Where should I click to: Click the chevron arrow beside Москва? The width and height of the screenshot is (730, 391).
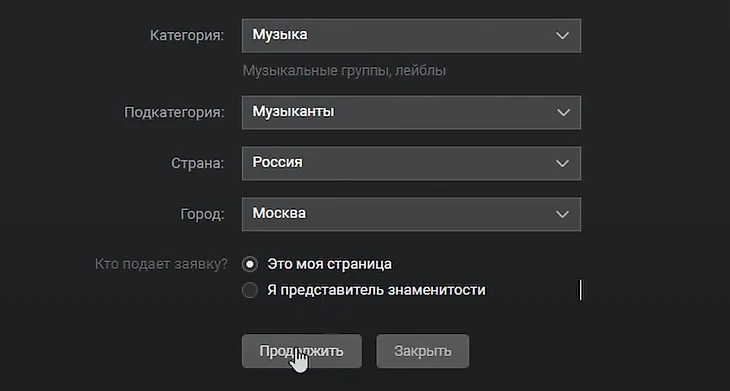click(562, 214)
